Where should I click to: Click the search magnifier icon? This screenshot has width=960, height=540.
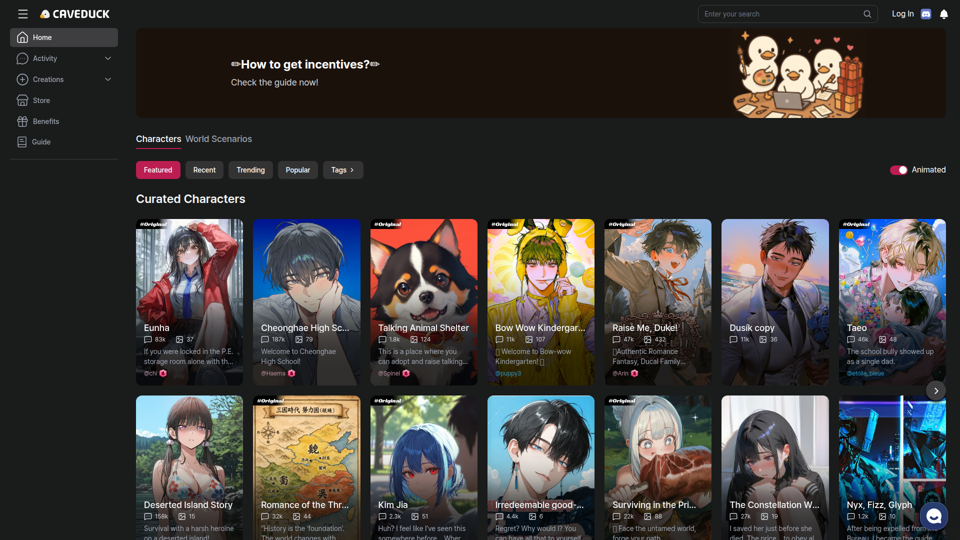tap(867, 14)
